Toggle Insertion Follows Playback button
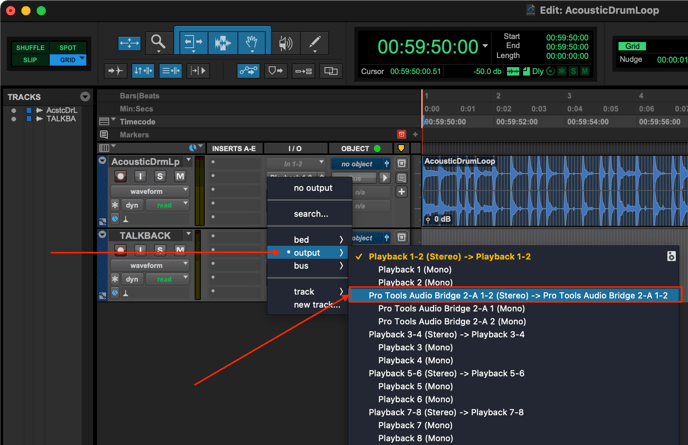The width and height of the screenshot is (688, 445). 198,71
